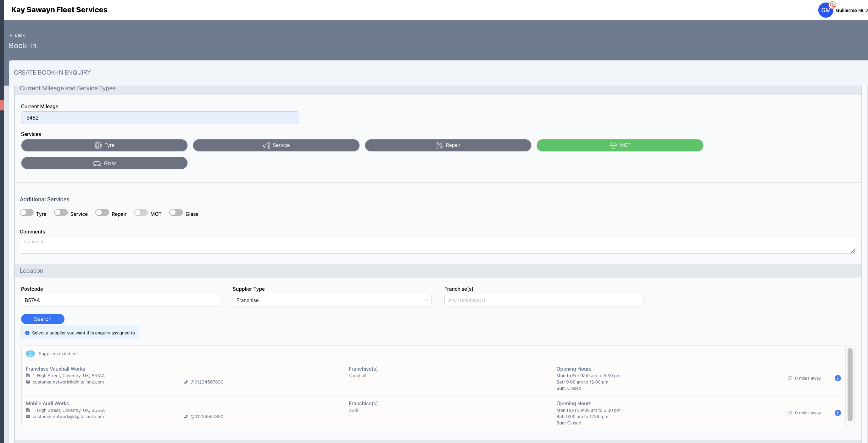Image resolution: width=868 pixels, height=443 pixels.
Task: Select the Glass service button
Action: (x=104, y=163)
